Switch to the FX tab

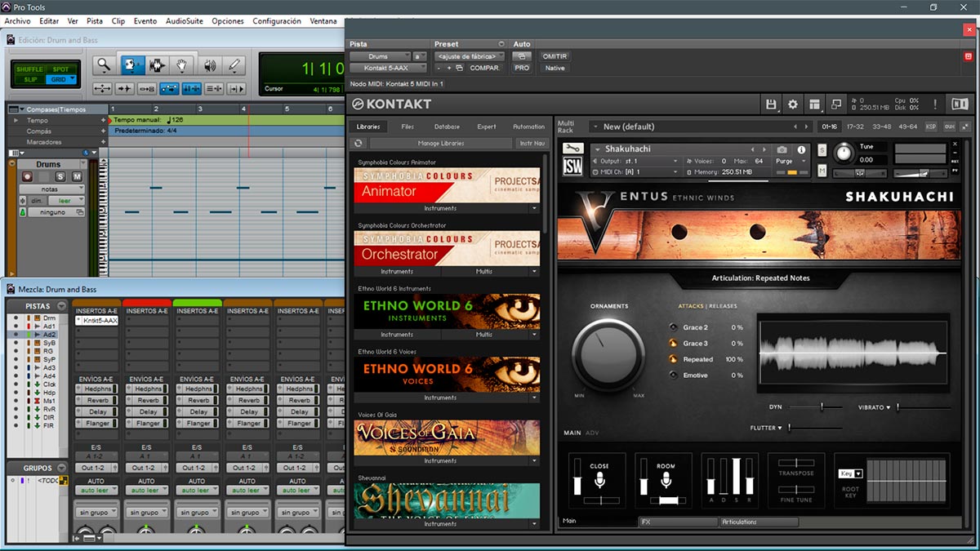[677, 522]
